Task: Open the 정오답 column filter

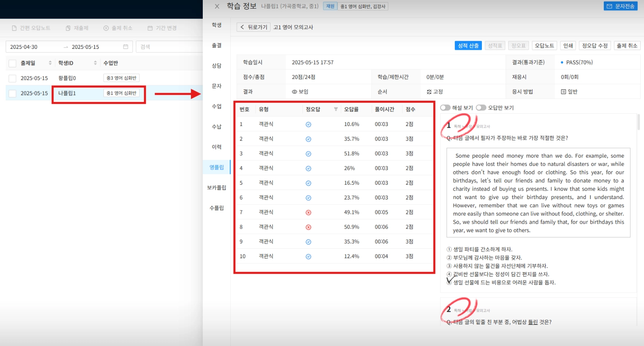Action: click(336, 109)
